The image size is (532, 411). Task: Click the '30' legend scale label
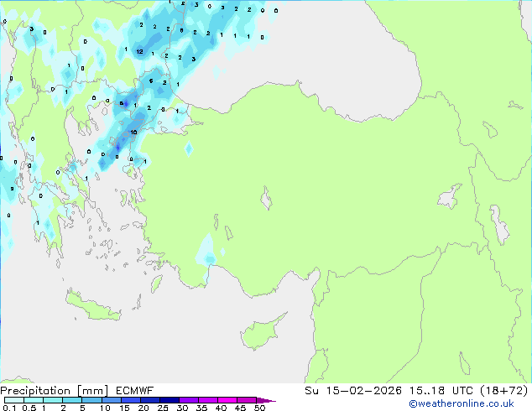[x=182, y=408]
